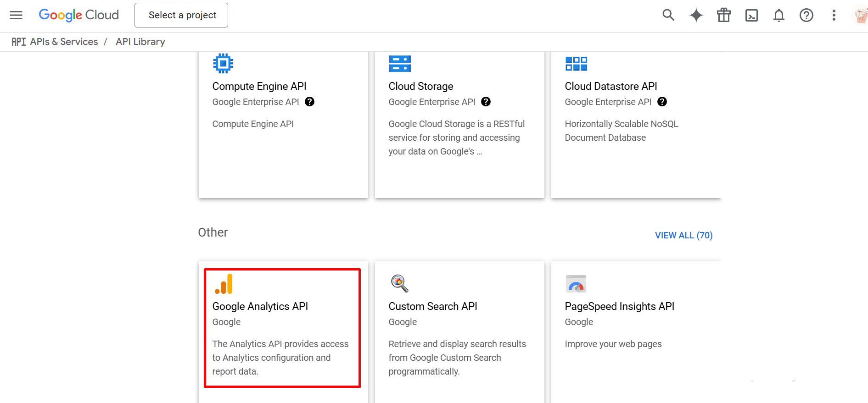Activate the Cloud Shell terminal icon
Screen dimensions: 868x403
click(x=751, y=16)
